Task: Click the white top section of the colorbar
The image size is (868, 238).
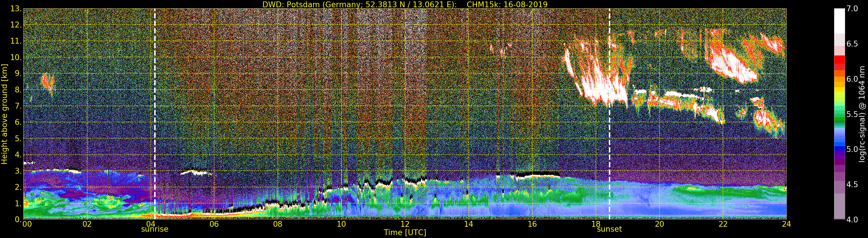Action: [x=839, y=20]
